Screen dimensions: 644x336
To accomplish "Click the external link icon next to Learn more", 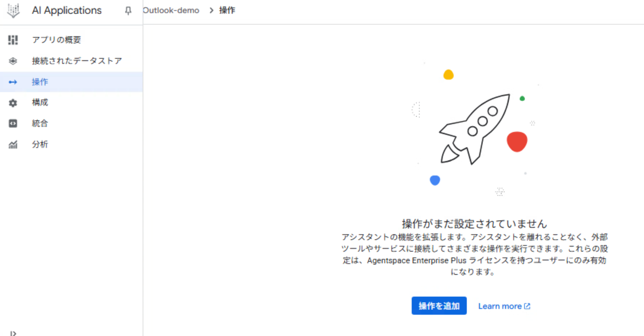I will 527,306.
